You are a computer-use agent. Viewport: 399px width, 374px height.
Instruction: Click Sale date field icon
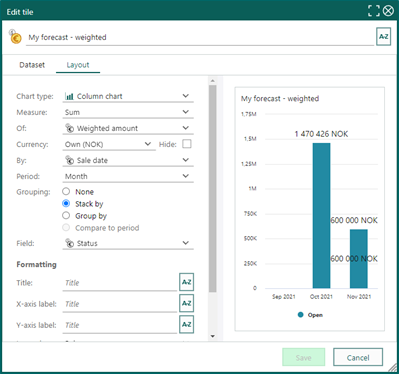click(69, 160)
